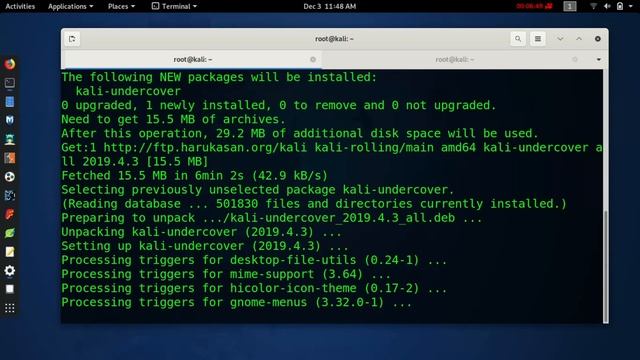Open the Applications menu
Screen dimensions: 640x360
tap(71, 6)
